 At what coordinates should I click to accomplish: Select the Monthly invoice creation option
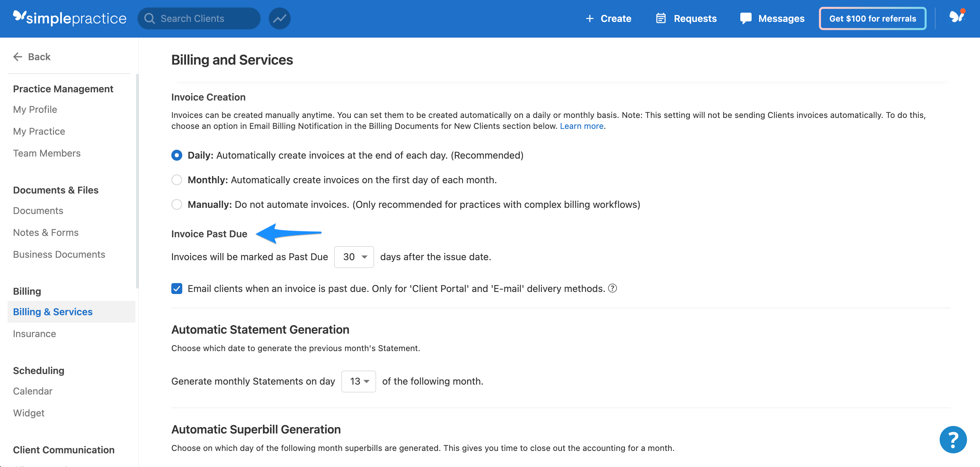pyautogui.click(x=176, y=180)
